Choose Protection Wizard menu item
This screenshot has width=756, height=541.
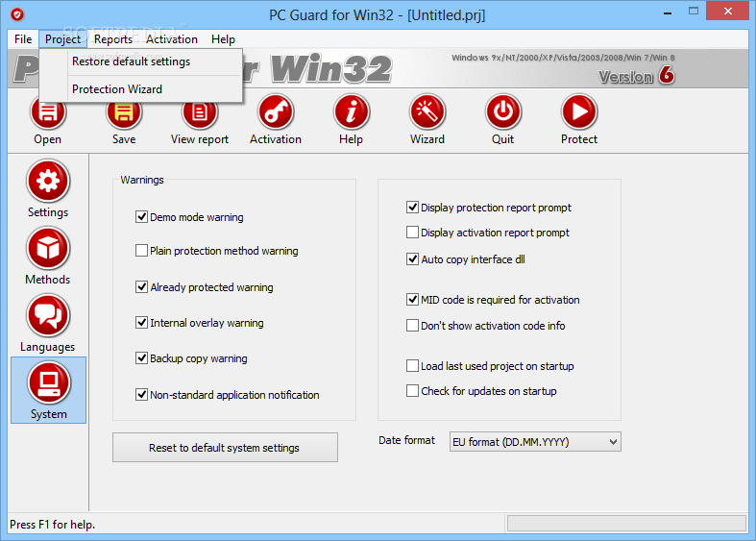(140, 89)
